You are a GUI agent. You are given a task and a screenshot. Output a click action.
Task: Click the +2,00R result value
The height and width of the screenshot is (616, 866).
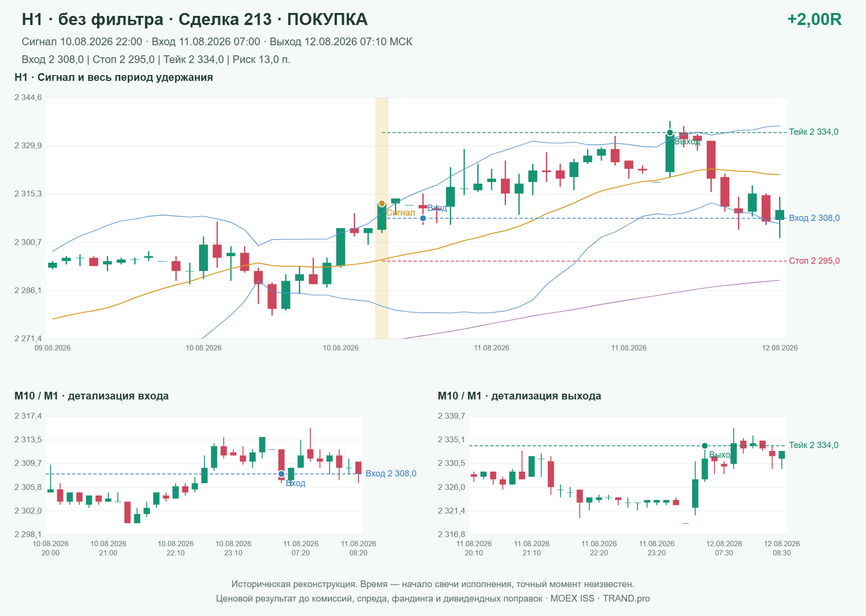[x=814, y=20]
